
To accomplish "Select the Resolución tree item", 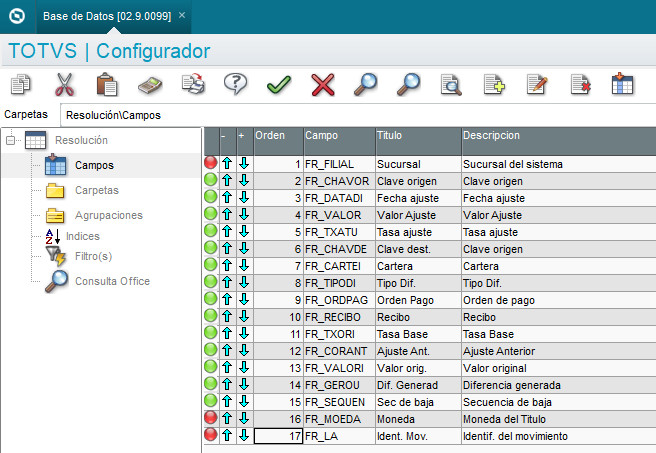I will point(81,140).
